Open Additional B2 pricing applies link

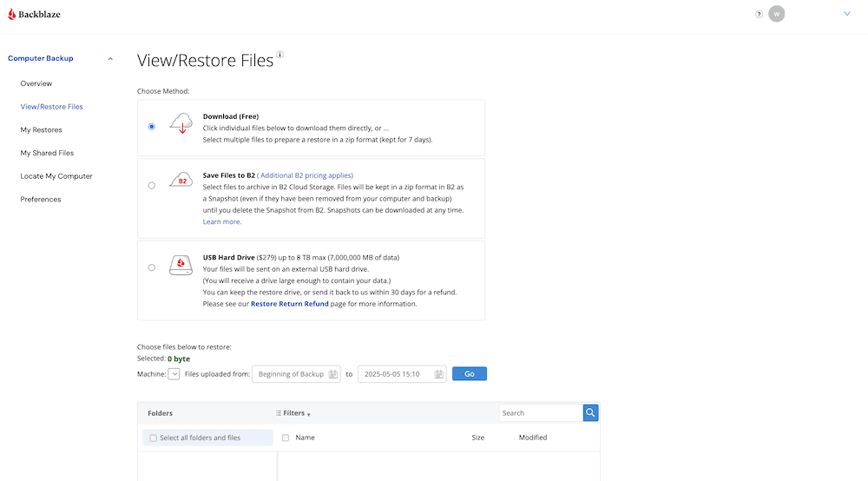(305, 175)
